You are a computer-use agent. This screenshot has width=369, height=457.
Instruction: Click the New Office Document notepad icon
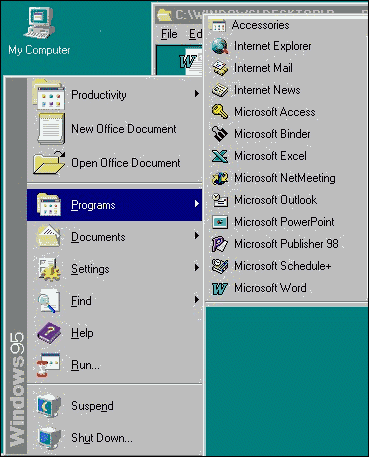pos(51,129)
